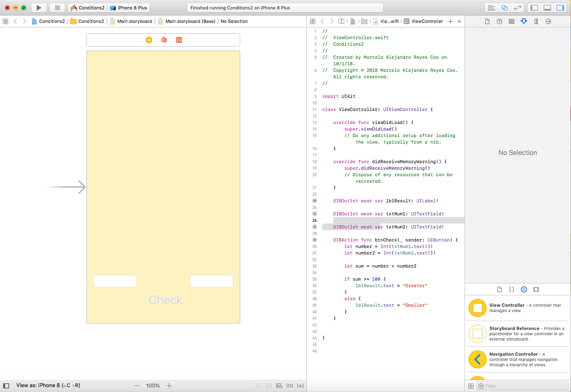Close the assistant editor

tap(459, 21)
